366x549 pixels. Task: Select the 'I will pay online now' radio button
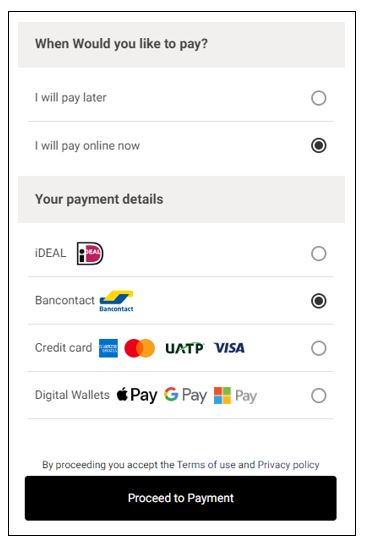[x=319, y=145]
